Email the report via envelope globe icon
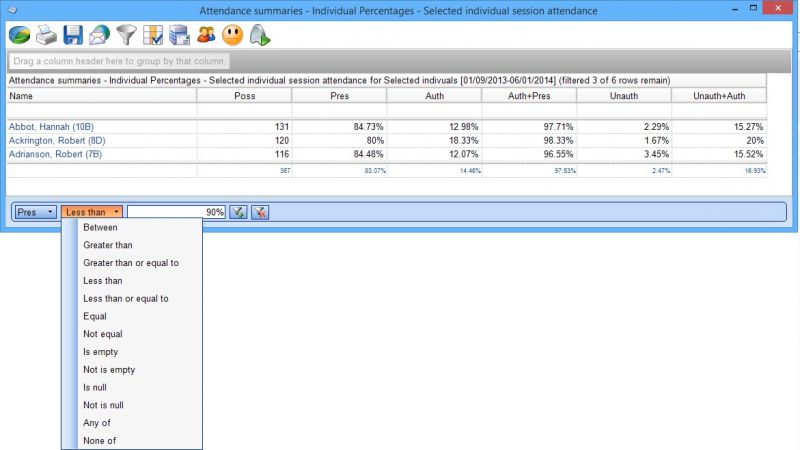 click(99, 35)
